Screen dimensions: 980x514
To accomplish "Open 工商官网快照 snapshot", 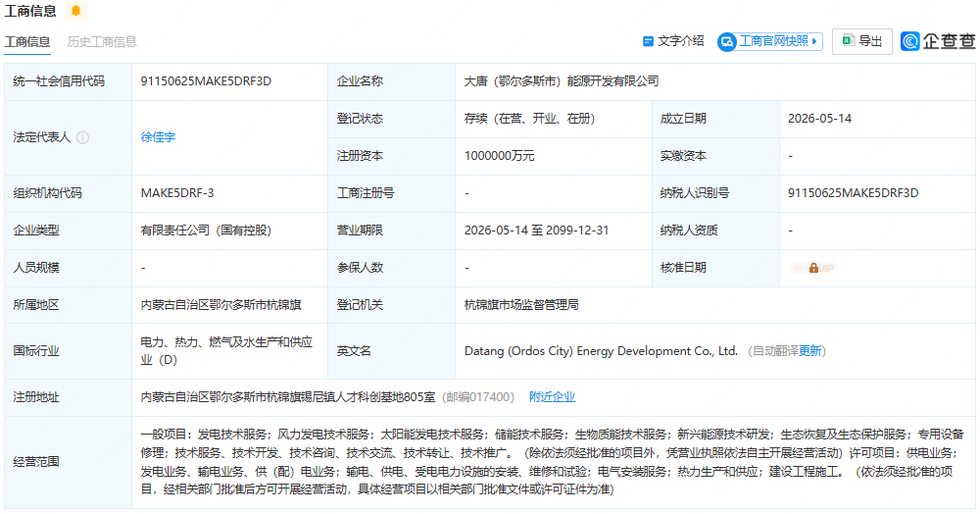I will click(770, 41).
